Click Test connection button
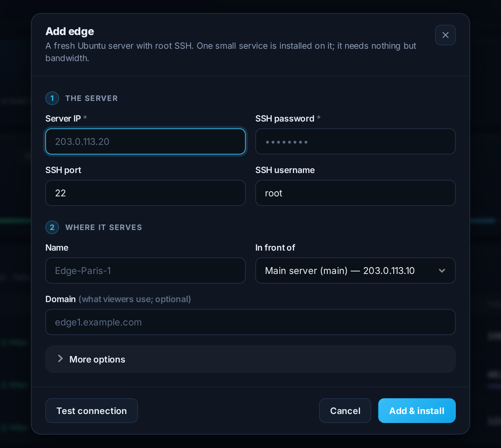This screenshot has width=501, height=448. [91, 411]
